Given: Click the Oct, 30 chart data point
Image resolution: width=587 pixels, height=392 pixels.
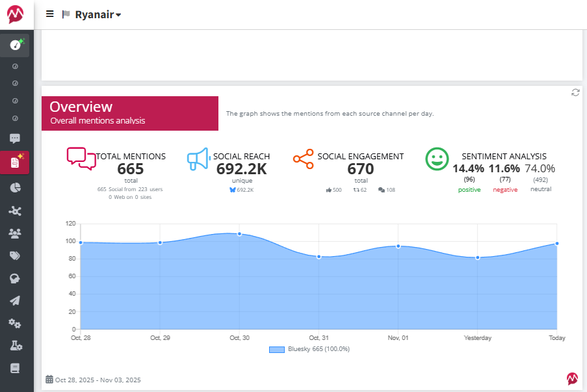Looking at the screenshot, I should tap(240, 234).
